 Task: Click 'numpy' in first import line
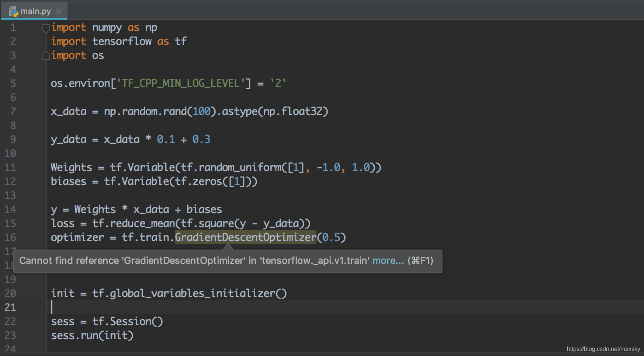tap(107, 28)
